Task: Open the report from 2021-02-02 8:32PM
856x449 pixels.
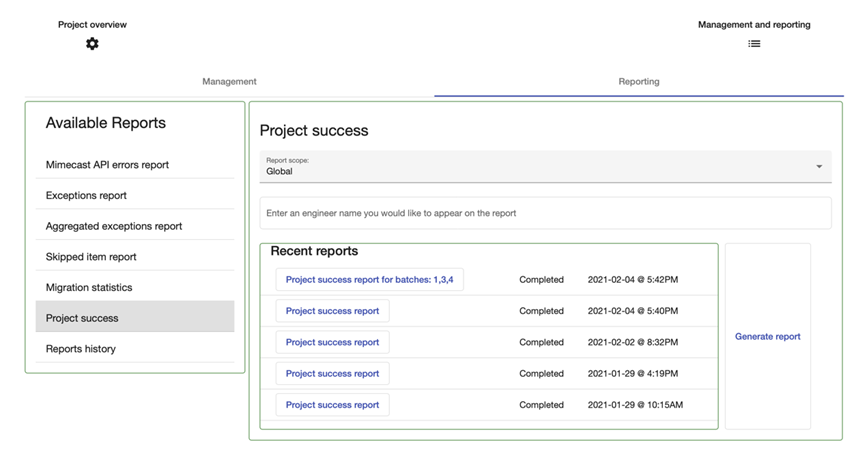Action: pos(332,342)
